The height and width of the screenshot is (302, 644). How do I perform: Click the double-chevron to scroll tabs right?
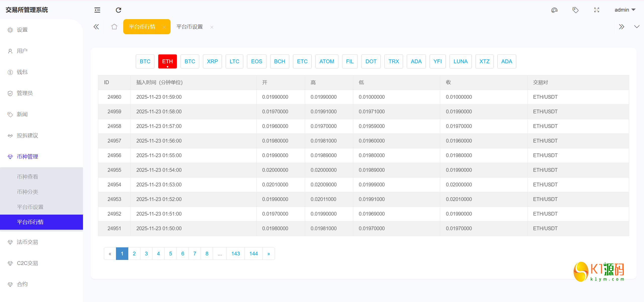622,27
